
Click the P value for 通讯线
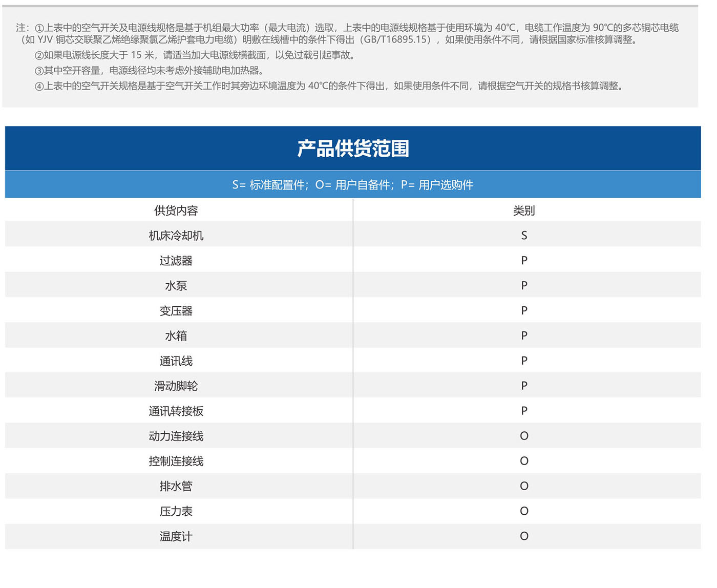click(x=524, y=361)
